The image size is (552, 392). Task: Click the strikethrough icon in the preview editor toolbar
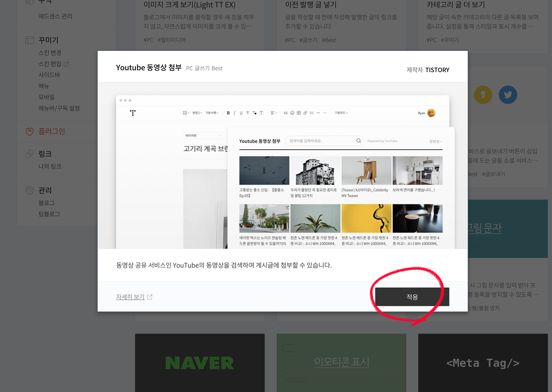point(247,113)
